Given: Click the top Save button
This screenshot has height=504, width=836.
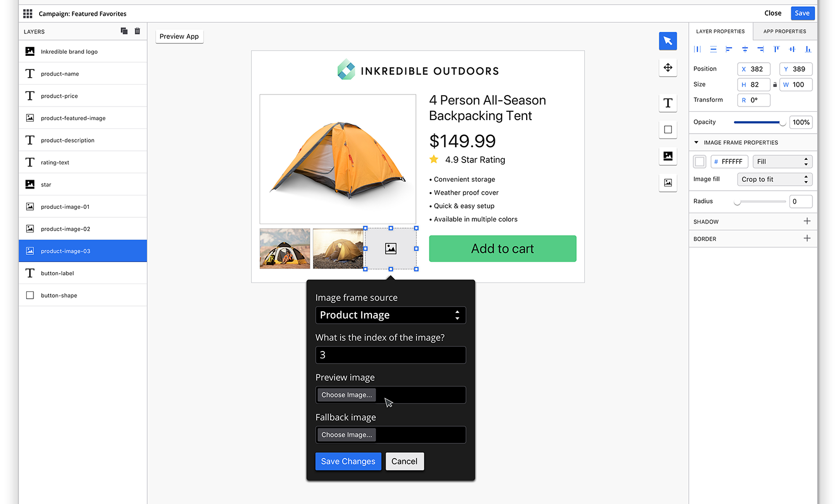Looking at the screenshot, I should click(802, 13).
